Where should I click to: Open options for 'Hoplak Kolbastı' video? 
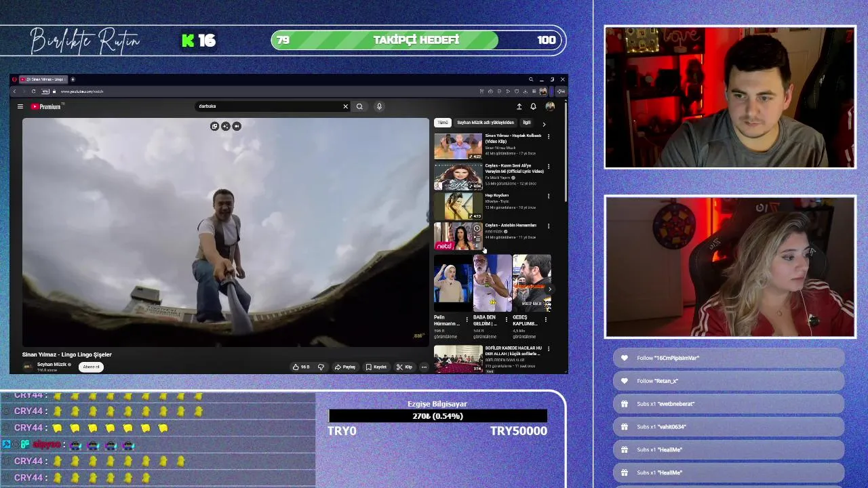549,136
